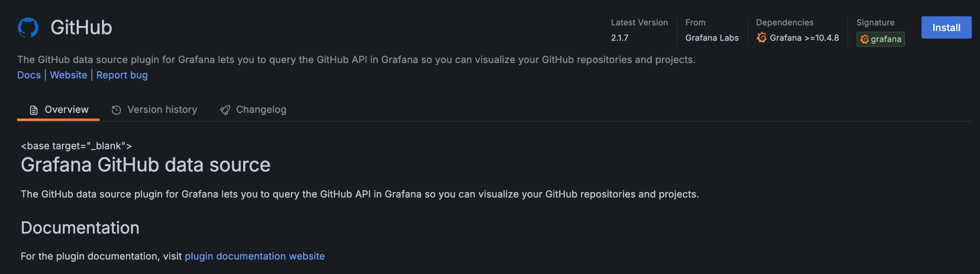This screenshot has width=980, height=274.
Task: Click the Grafana logo in the signature badge
Action: (864, 39)
